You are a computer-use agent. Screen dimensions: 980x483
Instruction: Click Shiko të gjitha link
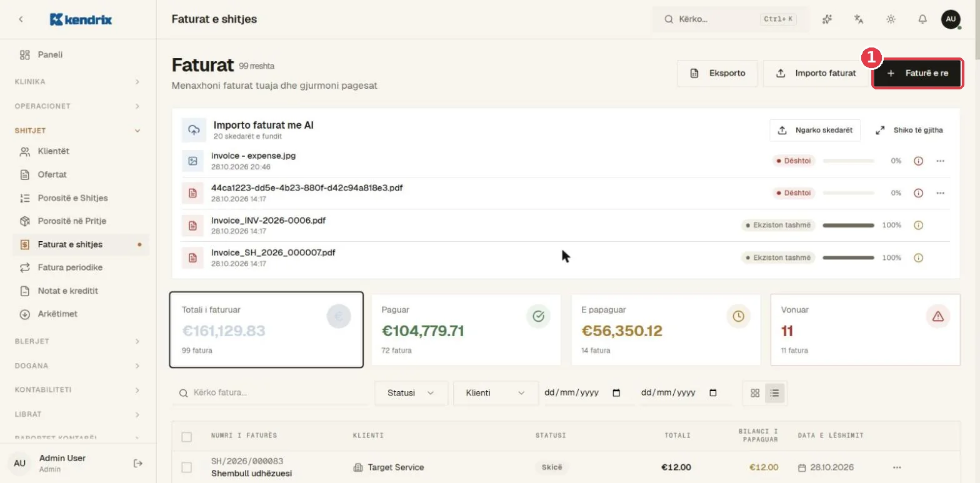[909, 131]
